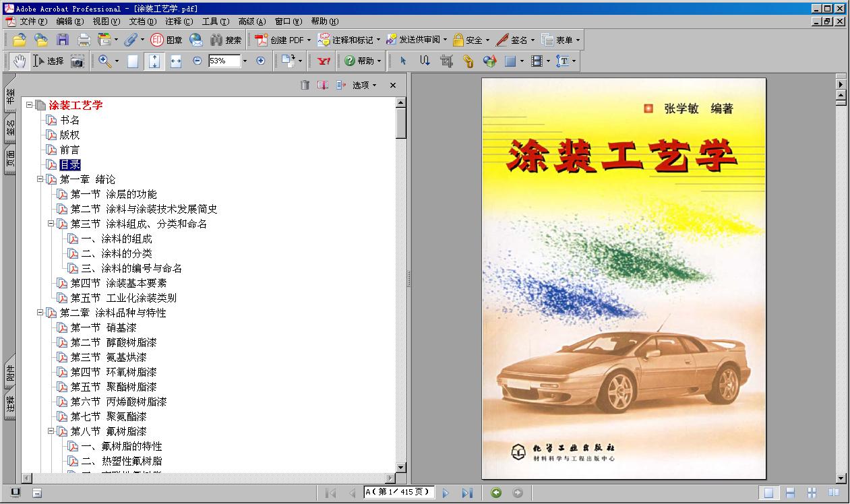Screen dimensions: 850x504
Task: Select the Snapshot camera tool
Action: tap(78, 61)
